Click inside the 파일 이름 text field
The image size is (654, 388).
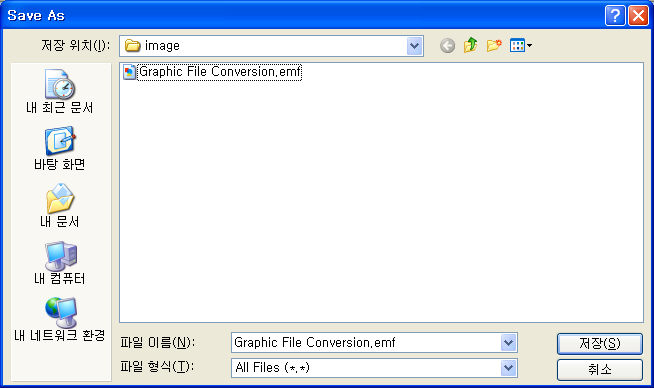tap(366, 343)
